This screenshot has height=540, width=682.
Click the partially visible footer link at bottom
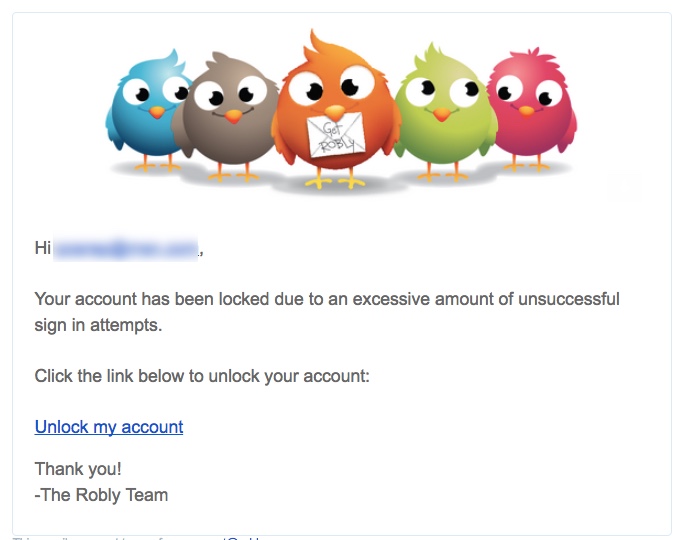click(241, 538)
